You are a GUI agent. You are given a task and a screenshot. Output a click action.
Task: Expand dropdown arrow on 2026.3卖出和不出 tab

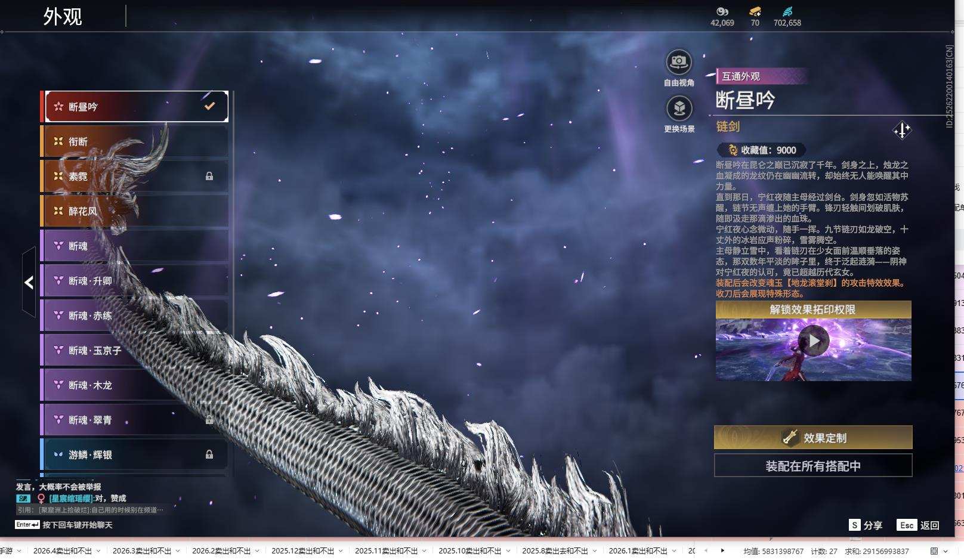point(178,551)
